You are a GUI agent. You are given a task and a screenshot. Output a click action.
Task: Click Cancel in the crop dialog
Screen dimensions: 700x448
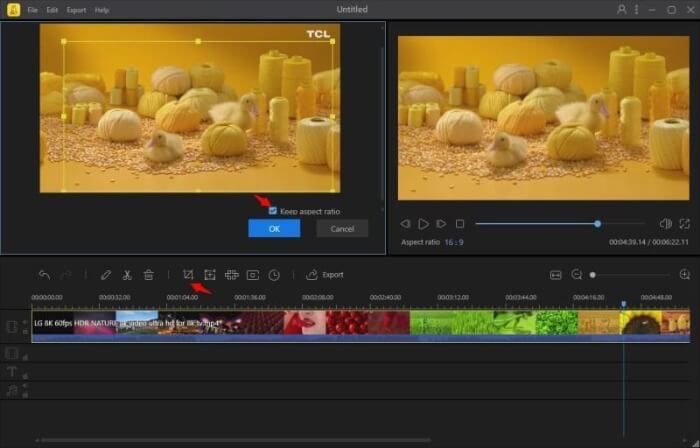click(342, 229)
